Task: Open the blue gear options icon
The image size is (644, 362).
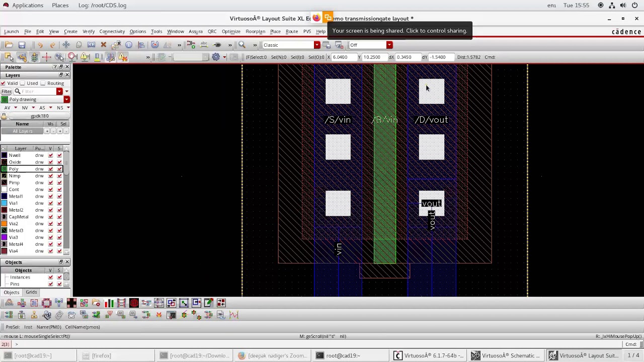Action: coord(216,57)
